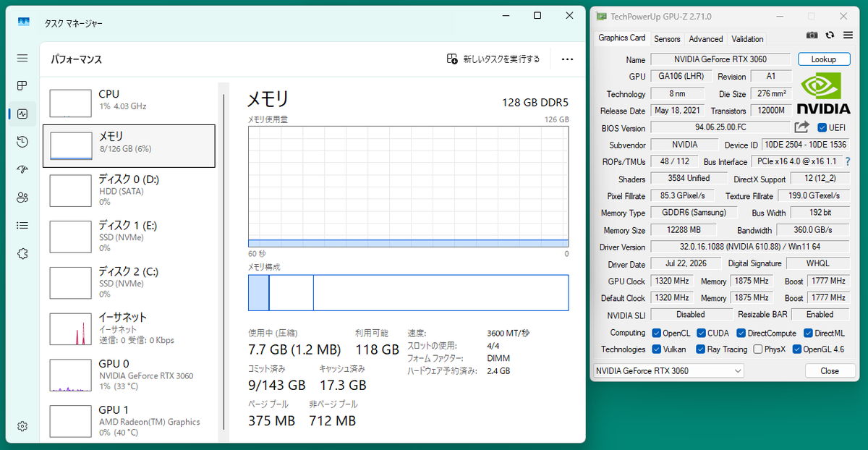Click 新しいタスクを実行する button

click(x=493, y=59)
